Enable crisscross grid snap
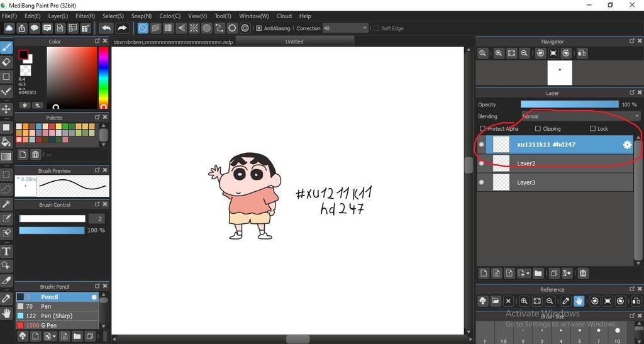The height and width of the screenshot is (344, 644). (x=168, y=28)
